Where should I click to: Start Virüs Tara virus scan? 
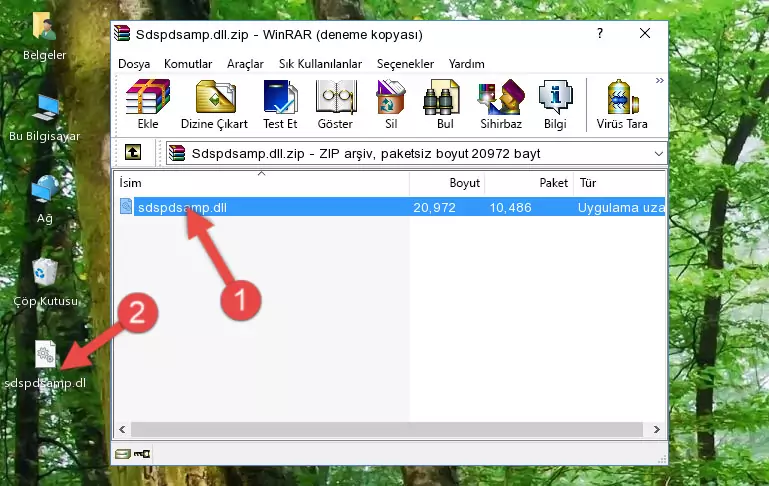click(622, 104)
